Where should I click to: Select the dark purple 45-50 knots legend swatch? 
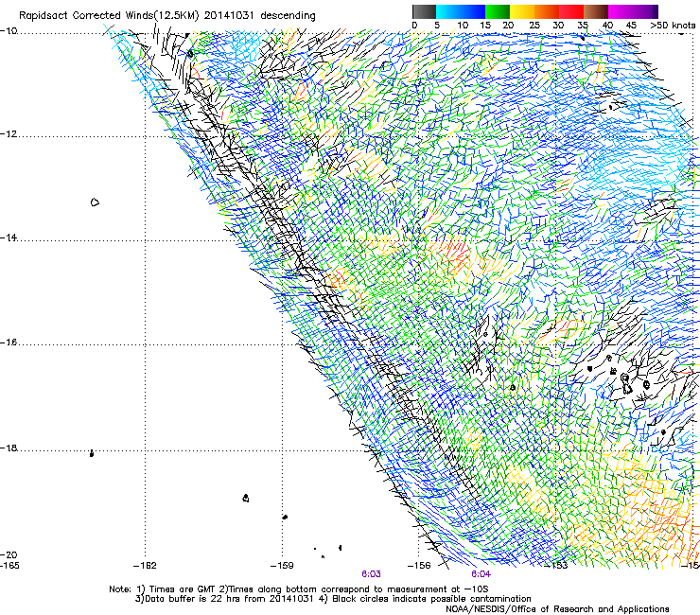(645, 11)
